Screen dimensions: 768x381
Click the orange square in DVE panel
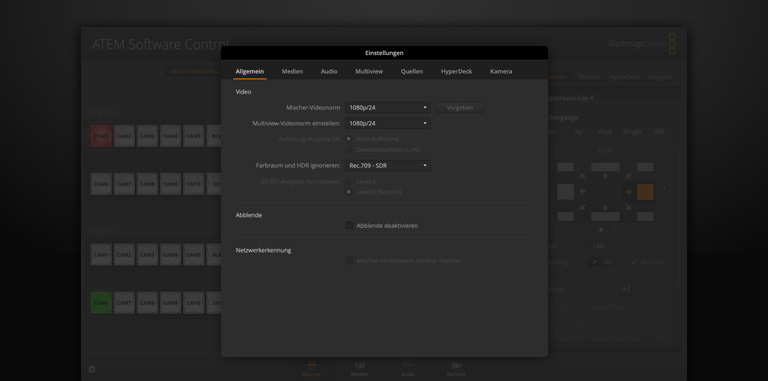click(645, 192)
